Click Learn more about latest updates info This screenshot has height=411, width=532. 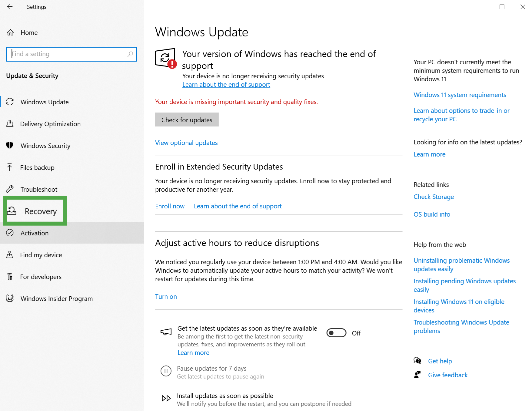click(x=430, y=154)
